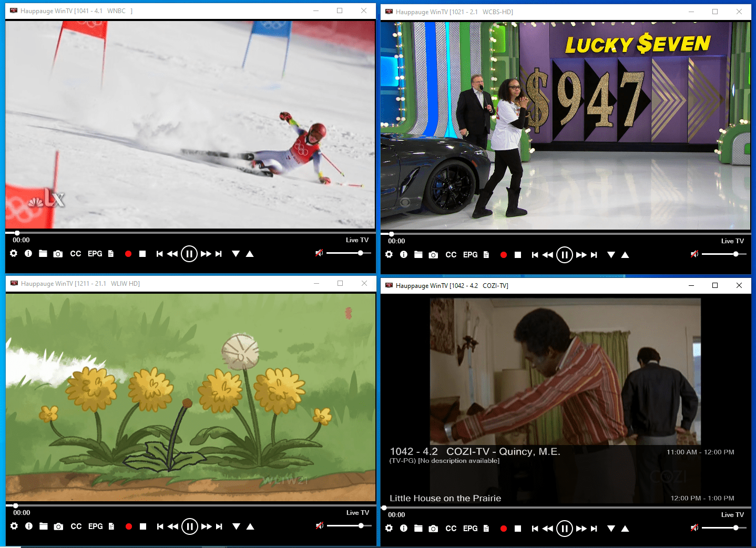Open EPG in COZI-TV window
Screen dimensions: 756x548
tap(471, 529)
